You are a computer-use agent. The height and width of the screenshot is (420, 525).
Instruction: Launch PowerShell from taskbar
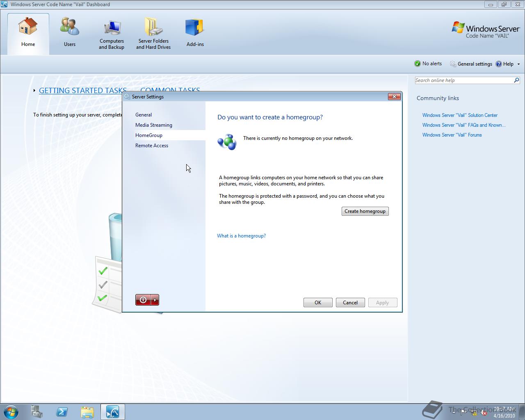[x=62, y=412]
